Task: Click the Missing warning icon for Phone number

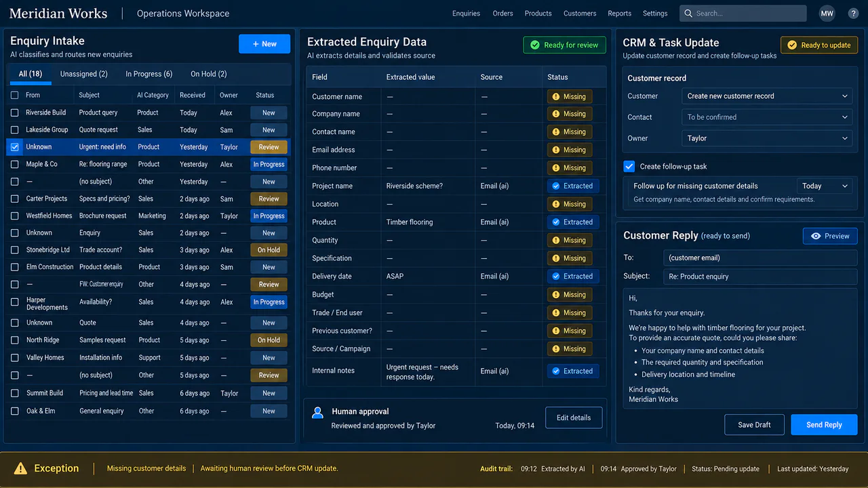Action: pyautogui.click(x=556, y=168)
